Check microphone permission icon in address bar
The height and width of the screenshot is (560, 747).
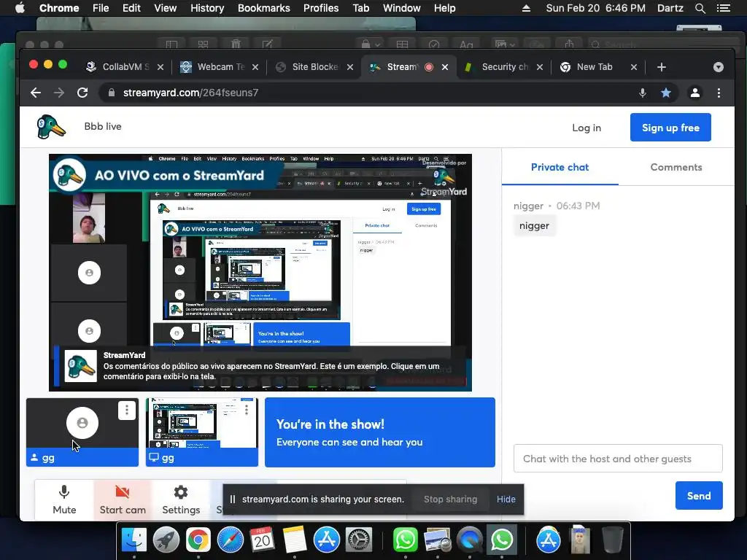coord(643,93)
